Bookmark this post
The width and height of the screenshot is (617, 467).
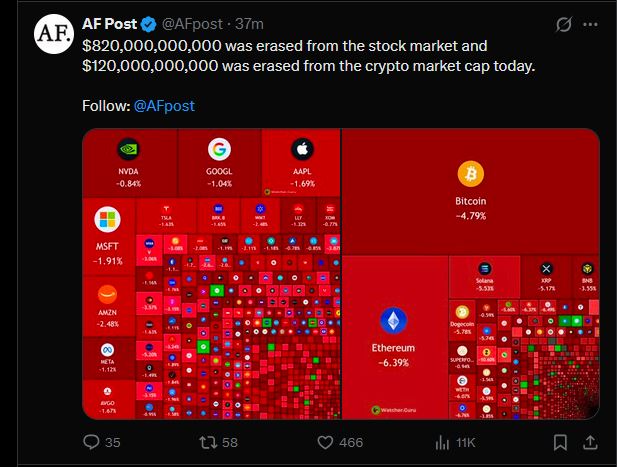coord(560,441)
